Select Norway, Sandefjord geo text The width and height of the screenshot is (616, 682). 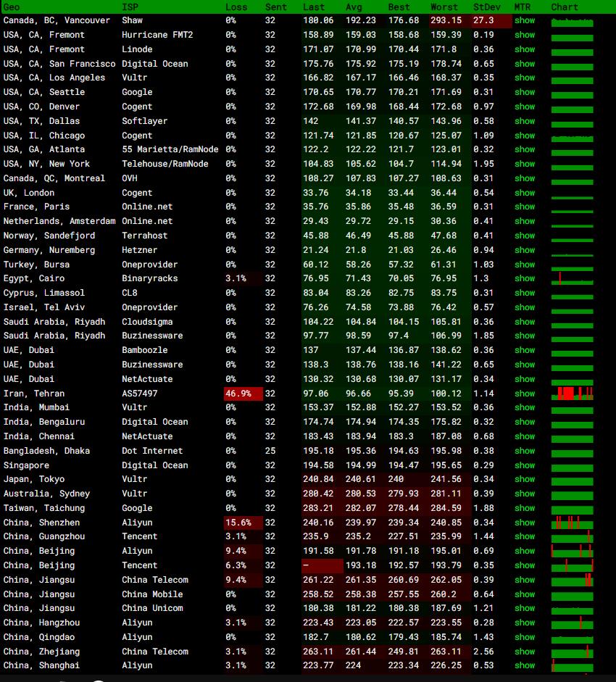coord(49,236)
